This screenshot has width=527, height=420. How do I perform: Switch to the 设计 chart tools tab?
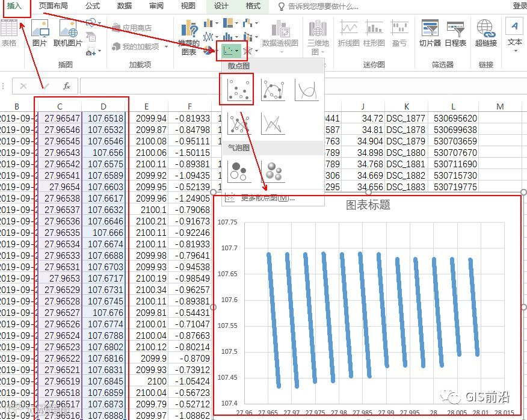(221, 6)
